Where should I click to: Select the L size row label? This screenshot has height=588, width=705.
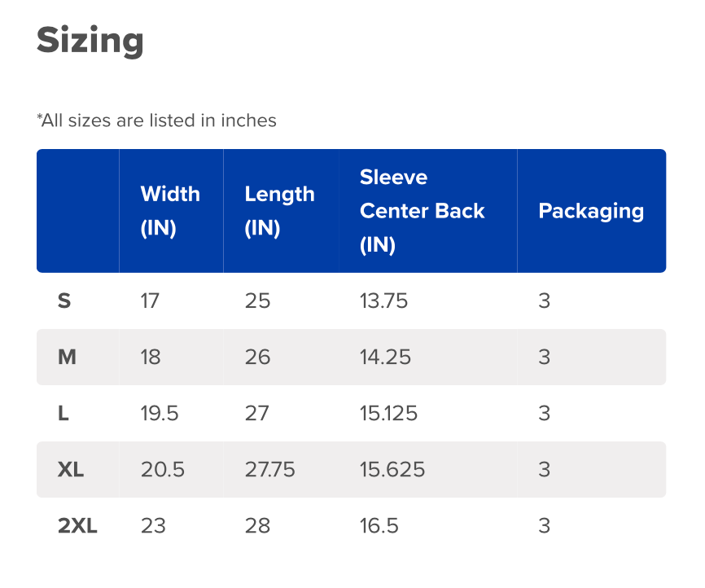point(63,414)
